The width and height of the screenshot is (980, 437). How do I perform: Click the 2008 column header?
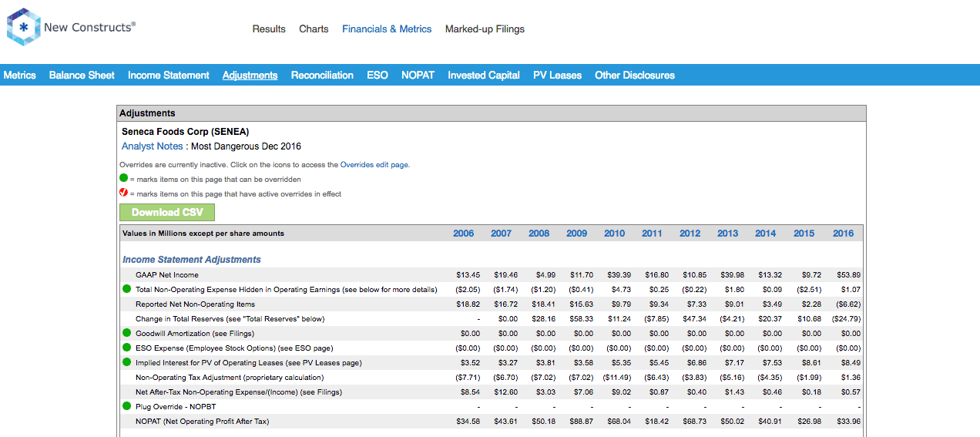(x=539, y=233)
